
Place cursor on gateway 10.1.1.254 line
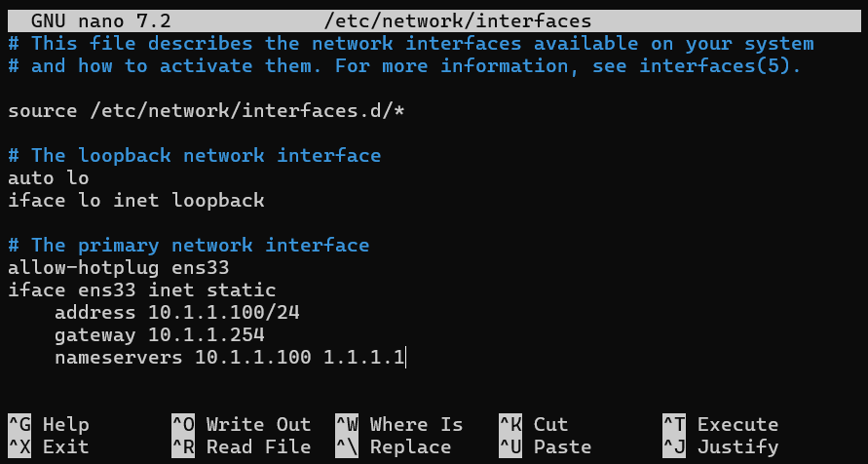click(x=160, y=335)
